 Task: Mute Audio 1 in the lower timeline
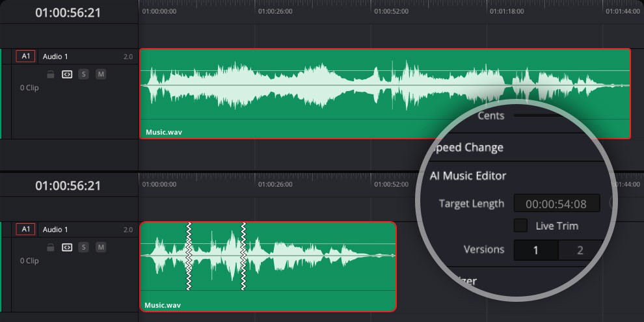pos(100,247)
